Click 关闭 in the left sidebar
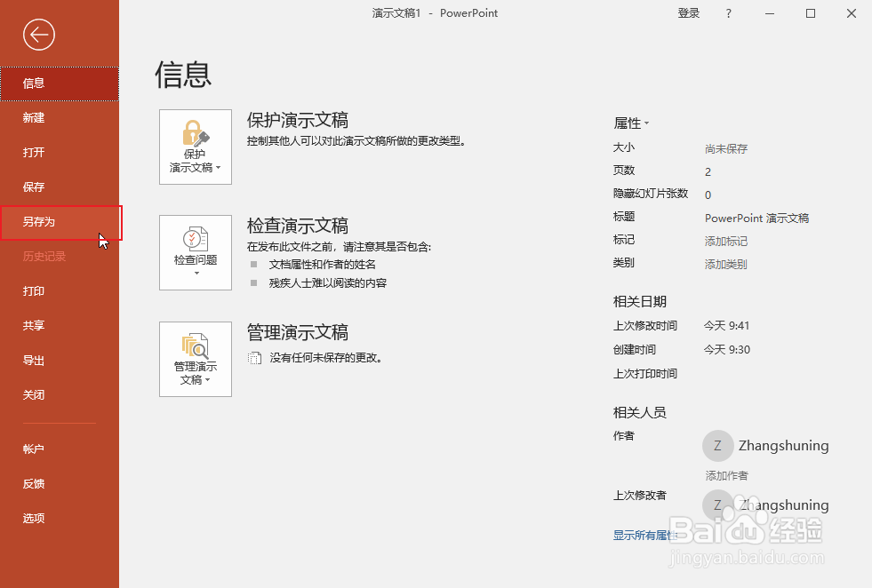872x588 pixels. pyautogui.click(x=60, y=394)
